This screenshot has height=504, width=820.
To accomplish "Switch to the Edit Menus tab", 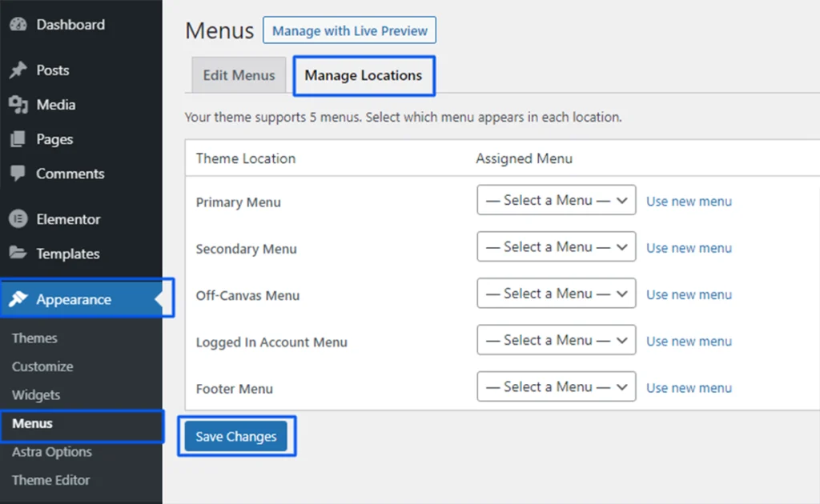I will pyautogui.click(x=238, y=75).
